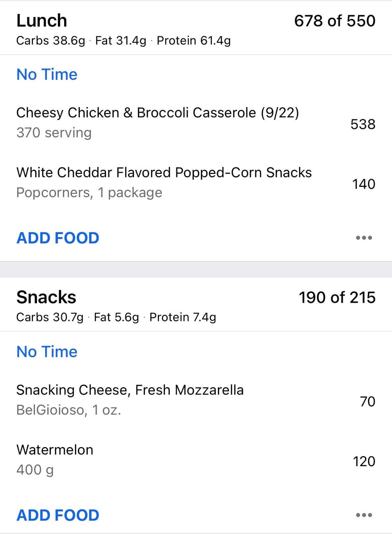Select the Watermelon food entry
The height and width of the screenshot is (534, 392).
tap(55, 459)
